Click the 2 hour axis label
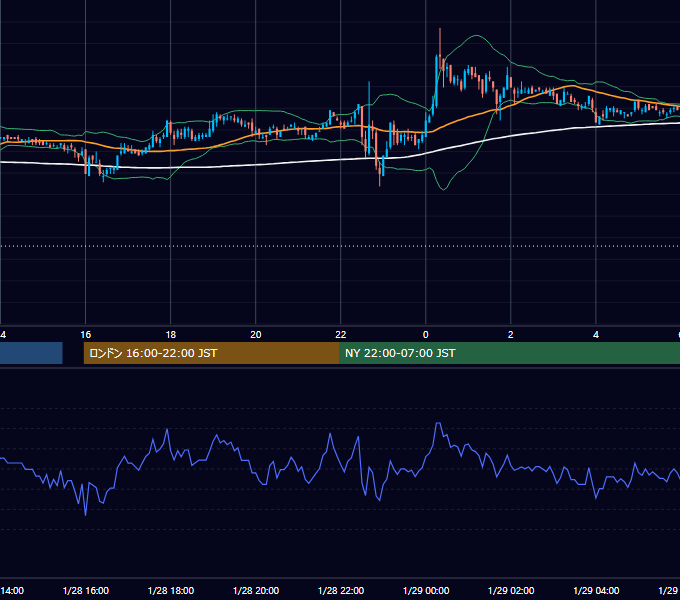Image resolution: width=680 pixels, height=600 pixels. (510, 335)
